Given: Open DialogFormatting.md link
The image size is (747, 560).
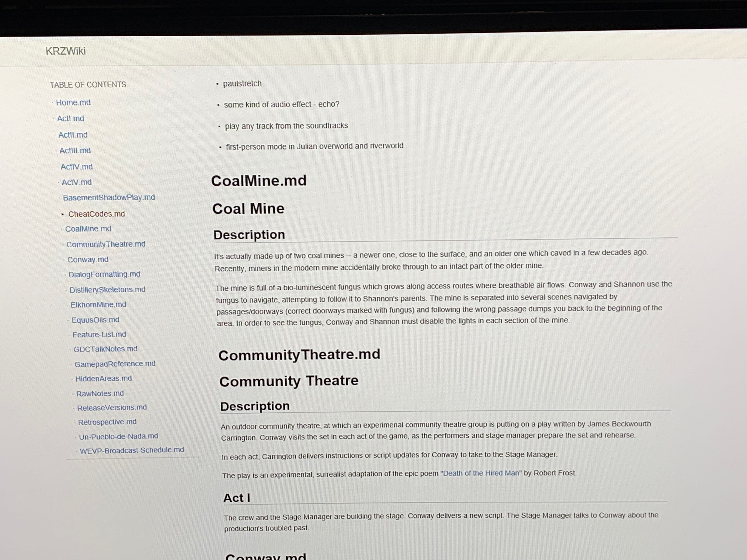Looking at the screenshot, I should click(x=104, y=274).
